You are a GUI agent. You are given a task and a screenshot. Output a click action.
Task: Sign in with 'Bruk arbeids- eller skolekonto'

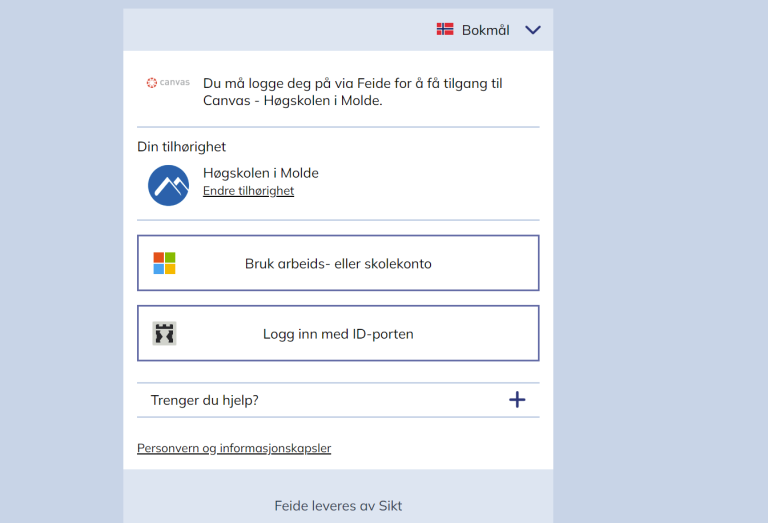(x=338, y=264)
